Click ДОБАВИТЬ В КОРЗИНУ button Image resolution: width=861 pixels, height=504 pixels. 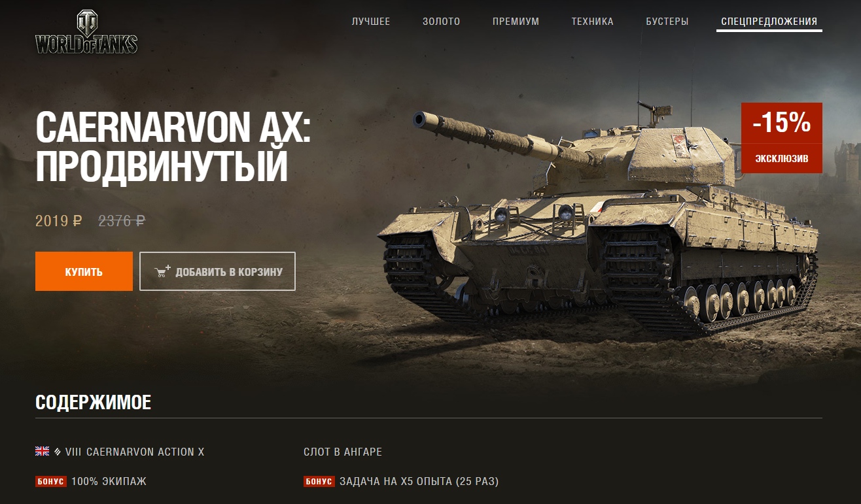click(x=217, y=271)
